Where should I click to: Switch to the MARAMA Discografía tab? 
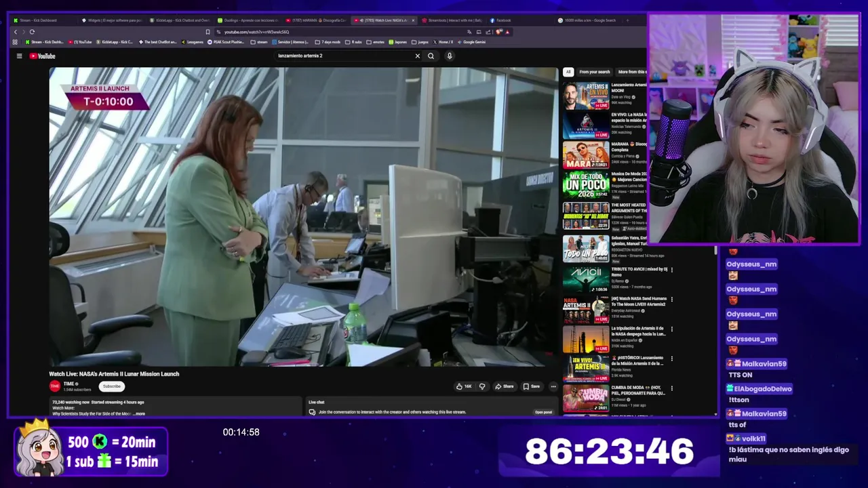click(x=316, y=20)
